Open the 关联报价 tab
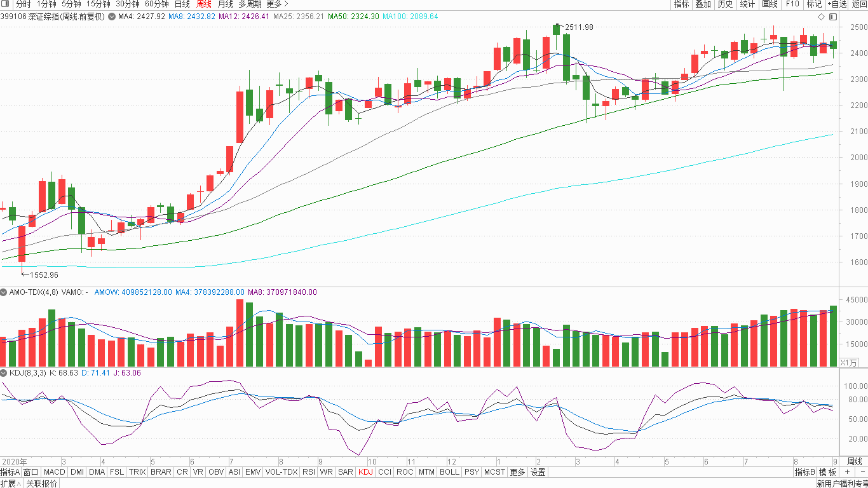 tap(41, 484)
